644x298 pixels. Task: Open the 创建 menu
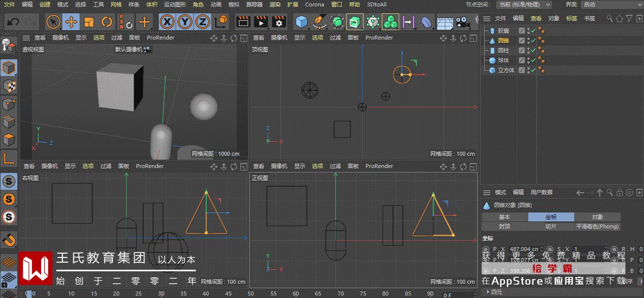point(45,4)
